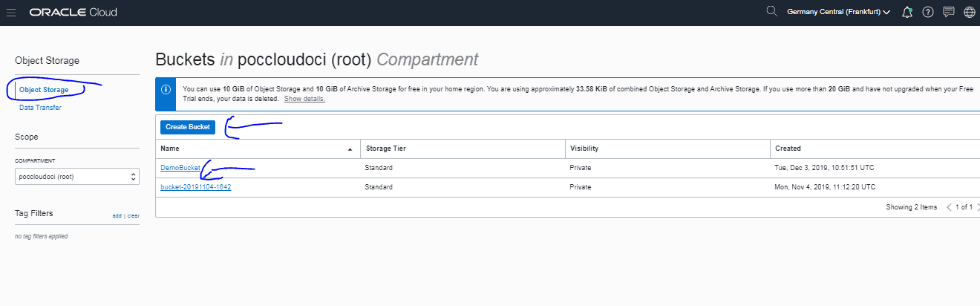The image size is (980, 306).
Task: Click Private visibility of bucket-20191104-1642 row
Action: coord(581,187)
